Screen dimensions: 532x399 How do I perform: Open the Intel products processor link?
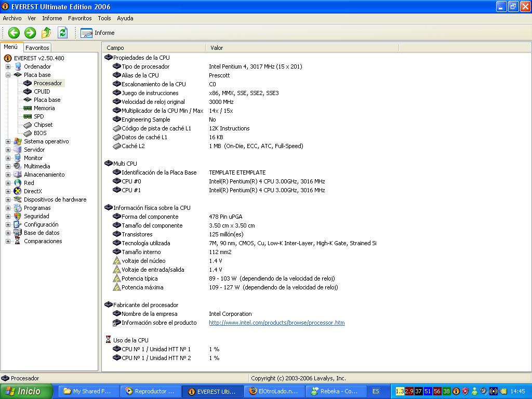click(x=277, y=323)
